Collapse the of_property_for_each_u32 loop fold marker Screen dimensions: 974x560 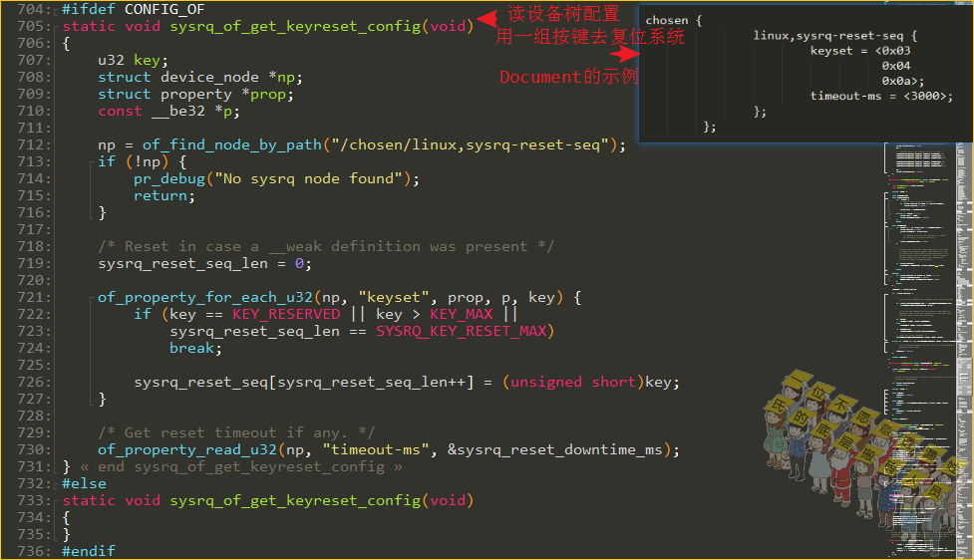click(x=92, y=297)
